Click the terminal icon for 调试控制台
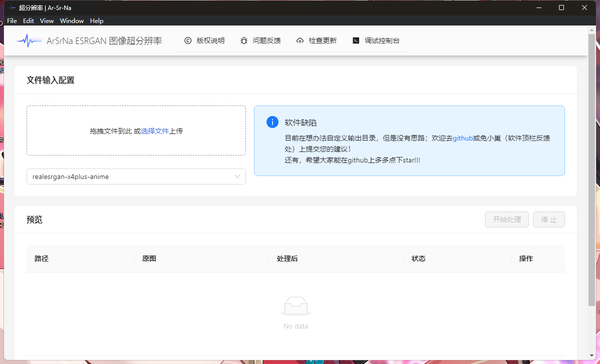The image size is (600, 364). pos(356,41)
